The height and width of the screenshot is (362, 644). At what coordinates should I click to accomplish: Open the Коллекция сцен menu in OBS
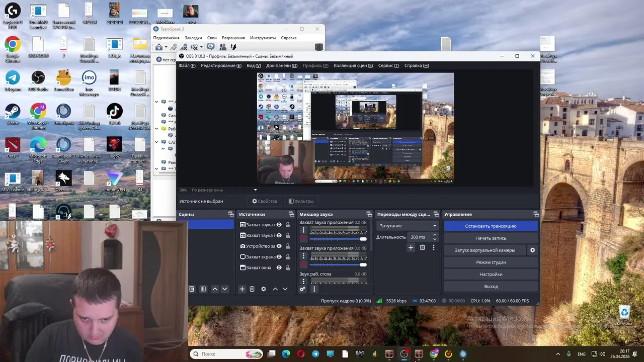click(353, 65)
